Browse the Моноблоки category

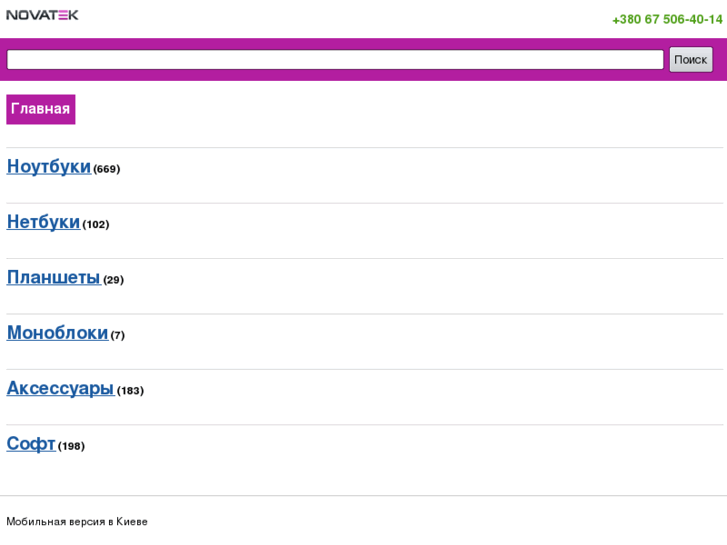point(57,333)
